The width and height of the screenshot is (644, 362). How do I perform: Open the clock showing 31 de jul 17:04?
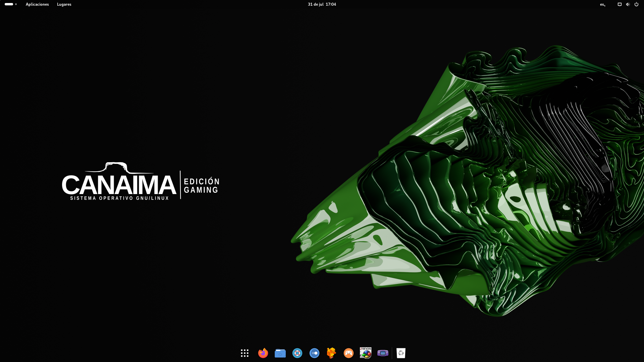[x=322, y=4]
